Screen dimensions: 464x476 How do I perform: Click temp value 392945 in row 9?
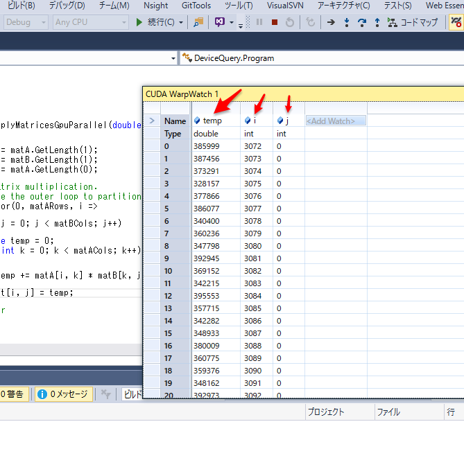pos(207,258)
